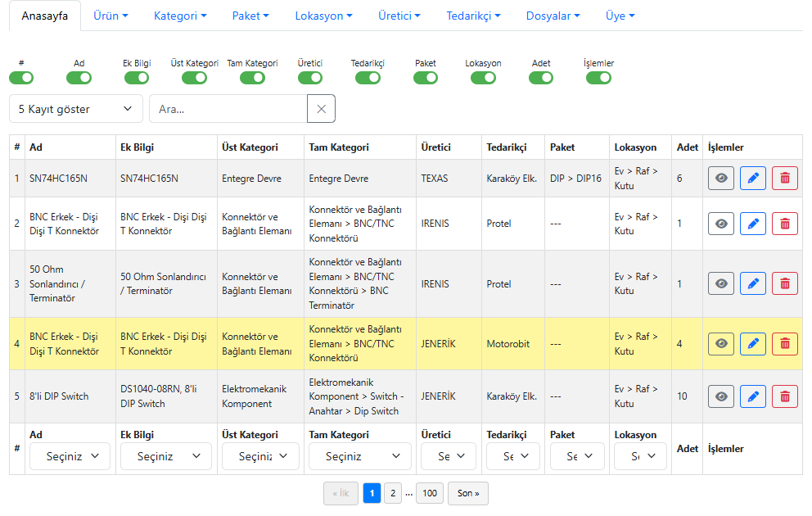Toggle the Ad column visibility
The height and width of the screenshot is (516, 812).
click(x=79, y=78)
